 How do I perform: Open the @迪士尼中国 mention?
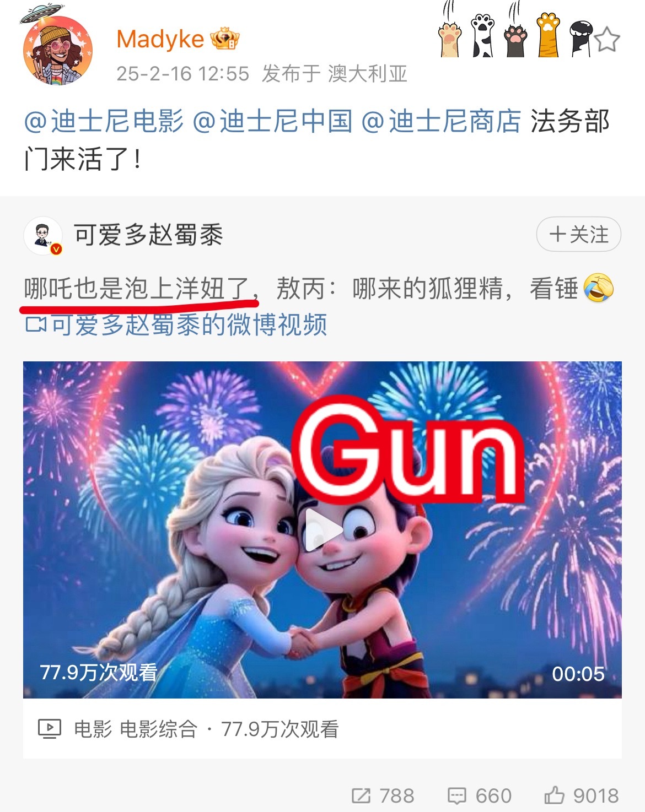[272, 121]
